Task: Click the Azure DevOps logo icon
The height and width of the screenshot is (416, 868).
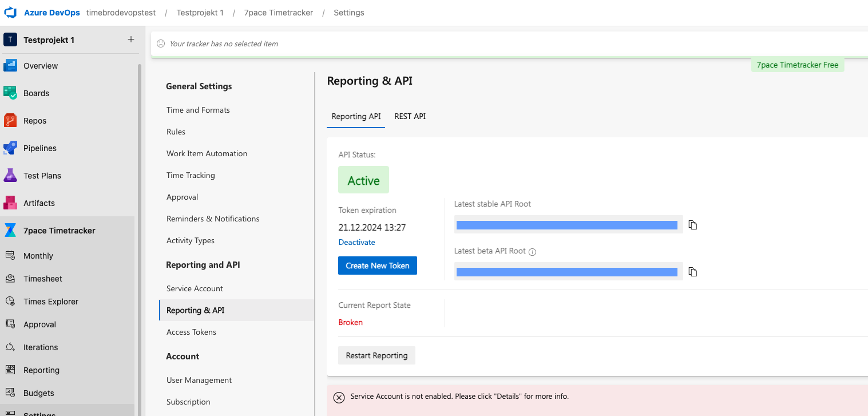Action: click(10, 13)
